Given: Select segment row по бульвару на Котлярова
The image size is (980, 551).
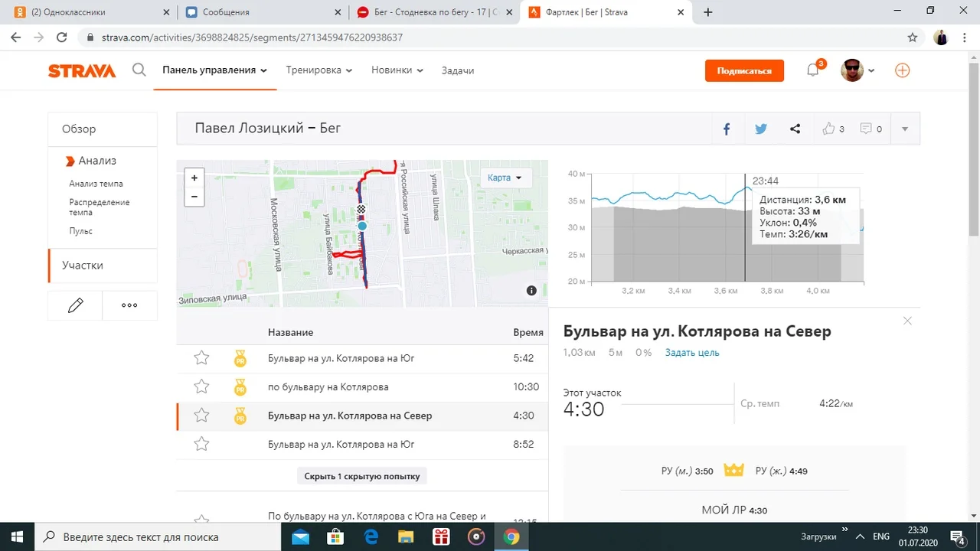Looking at the screenshot, I should click(362, 387).
